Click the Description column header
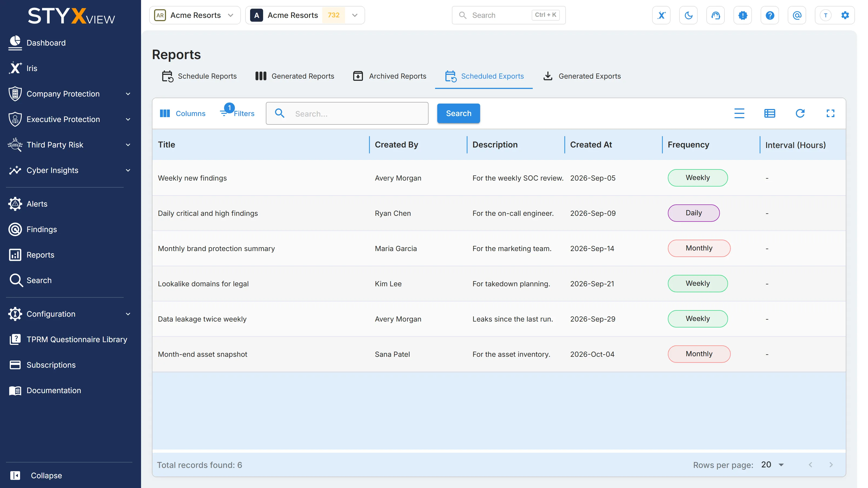Screen dimensions: 868x488 495,145
